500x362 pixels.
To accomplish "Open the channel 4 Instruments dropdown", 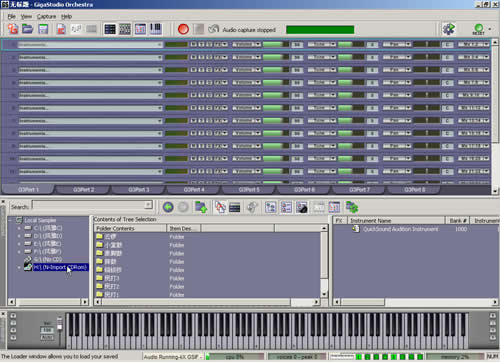I will pyautogui.click(x=90, y=83).
